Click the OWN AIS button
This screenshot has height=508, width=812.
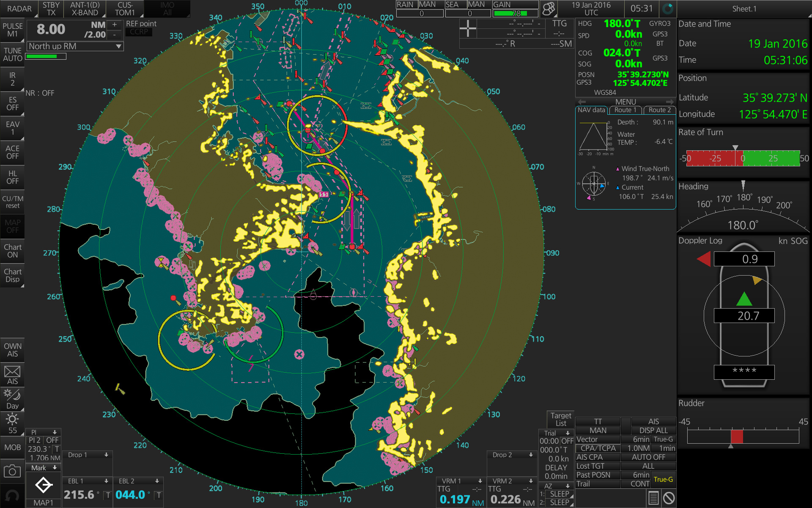tap(12, 350)
